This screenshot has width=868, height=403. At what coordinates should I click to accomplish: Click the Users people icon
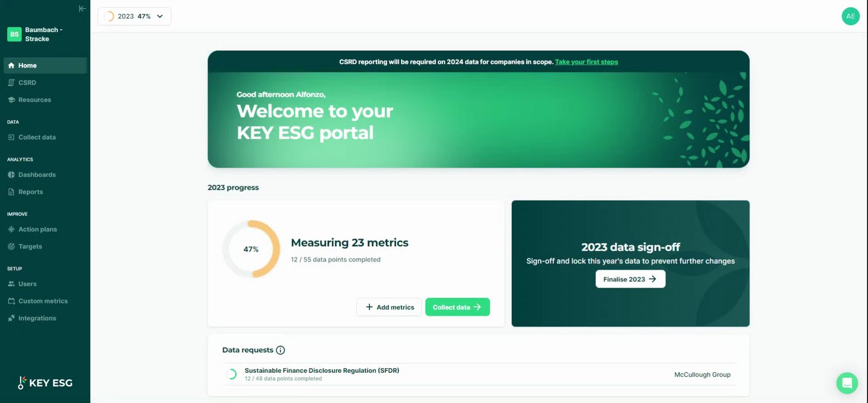[11, 284]
